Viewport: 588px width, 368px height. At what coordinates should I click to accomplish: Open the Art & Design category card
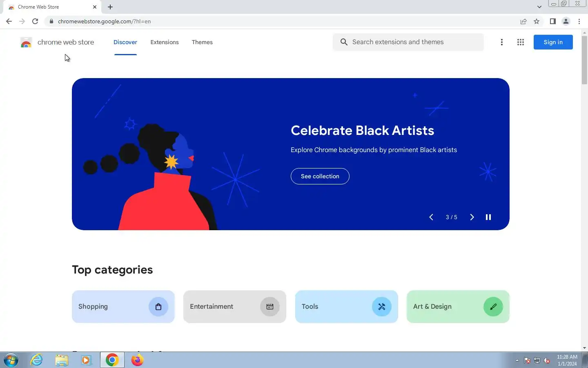[458, 307]
